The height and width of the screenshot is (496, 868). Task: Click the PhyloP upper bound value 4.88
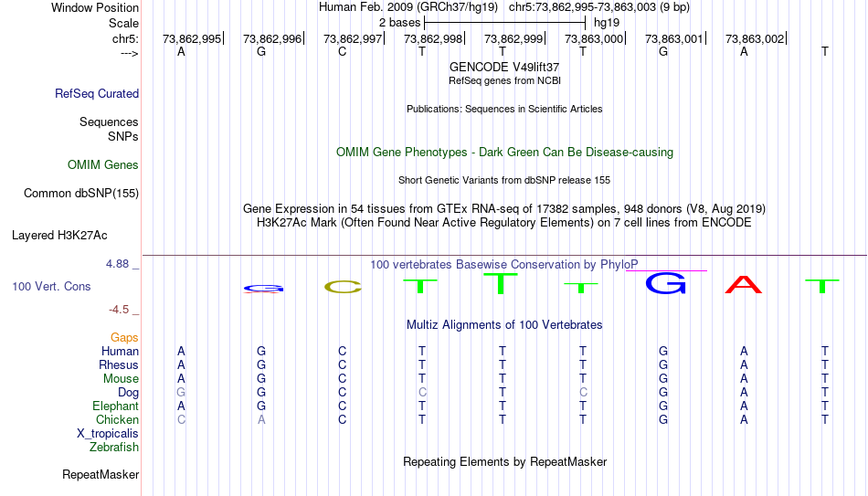point(117,264)
